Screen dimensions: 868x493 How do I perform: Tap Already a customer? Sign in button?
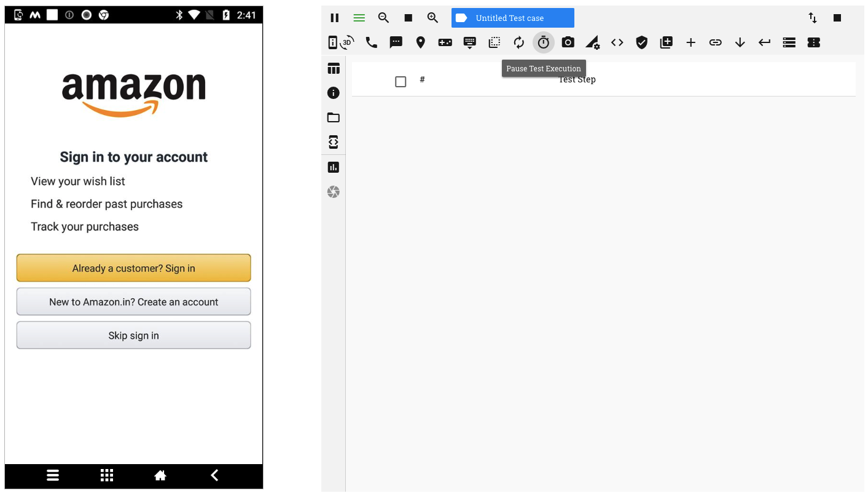click(x=134, y=268)
